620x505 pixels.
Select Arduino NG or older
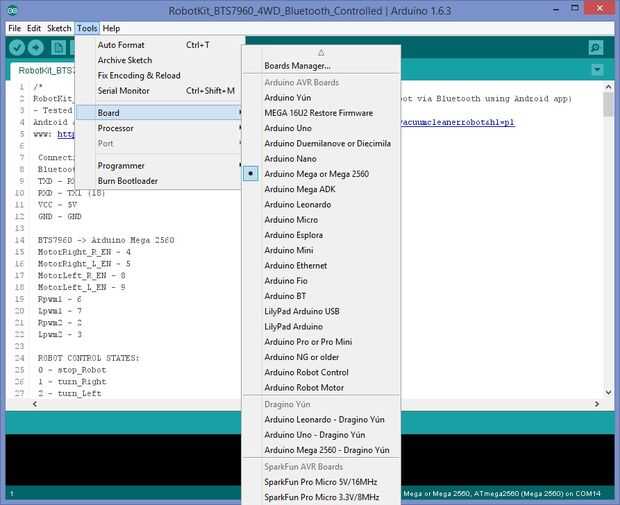(x=321, y=357)
